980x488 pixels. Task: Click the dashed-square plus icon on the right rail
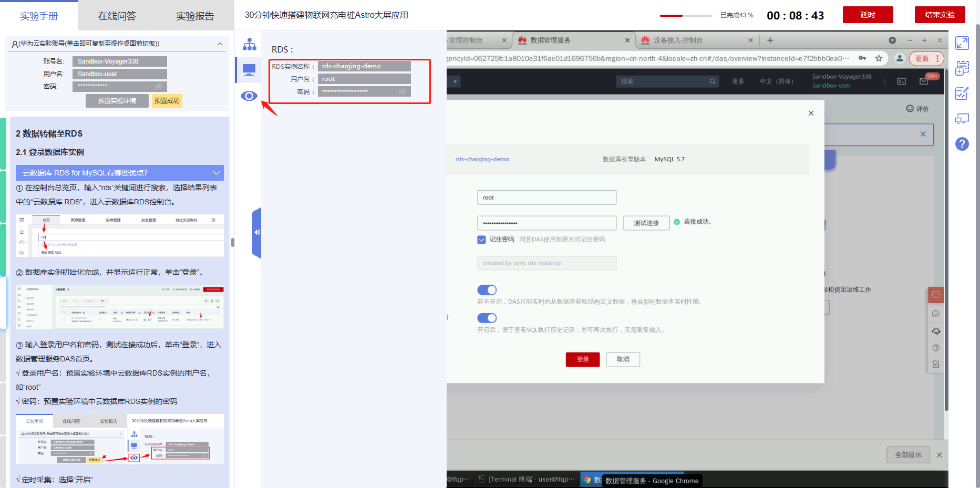point(962,68)
